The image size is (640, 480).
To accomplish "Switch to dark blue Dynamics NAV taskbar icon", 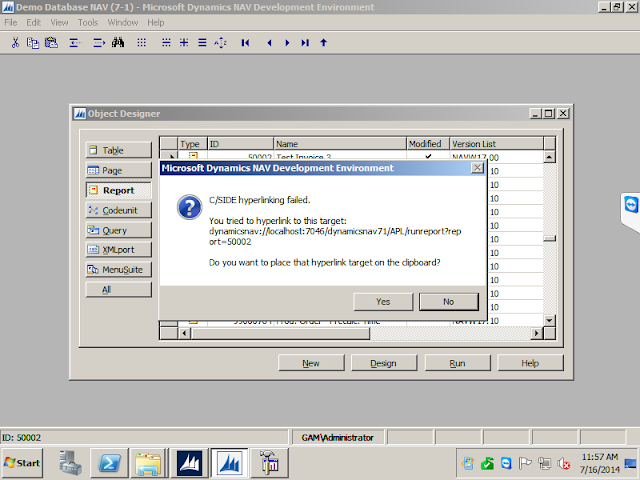I will pyautogui.click(x=189, y=463).
